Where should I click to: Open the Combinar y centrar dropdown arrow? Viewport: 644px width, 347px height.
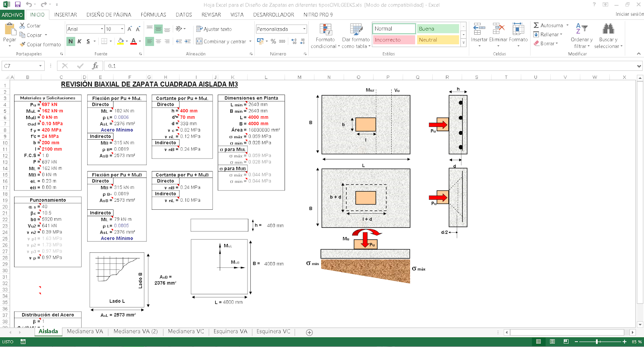(x=250, y=41)
